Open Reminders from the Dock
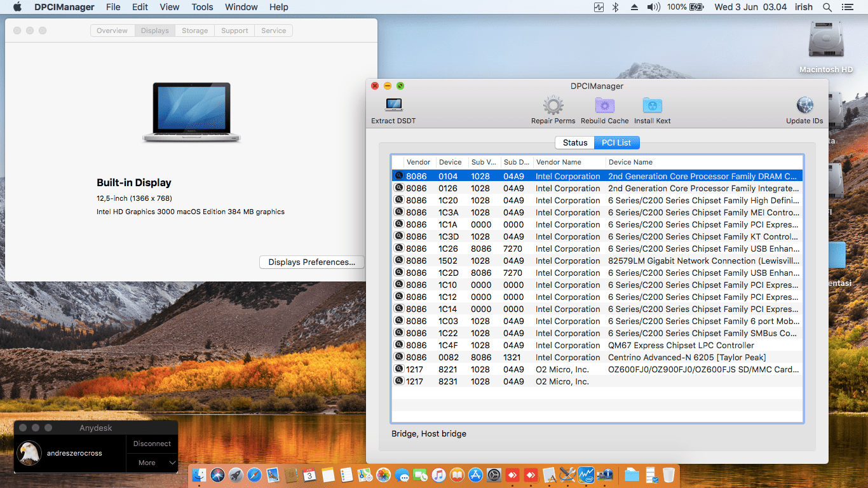868x488 pixels. click(x=346, y=475)
